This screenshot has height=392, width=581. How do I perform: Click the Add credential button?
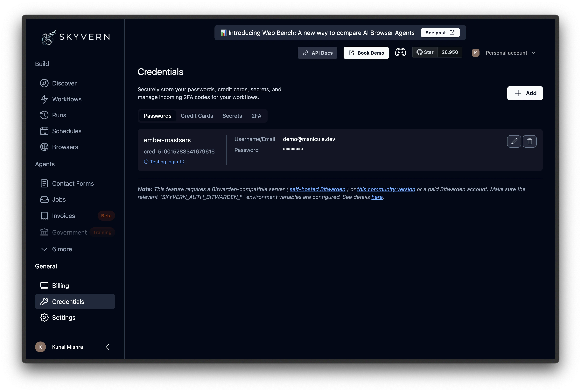pyautogui.click(x=525, y=93)
